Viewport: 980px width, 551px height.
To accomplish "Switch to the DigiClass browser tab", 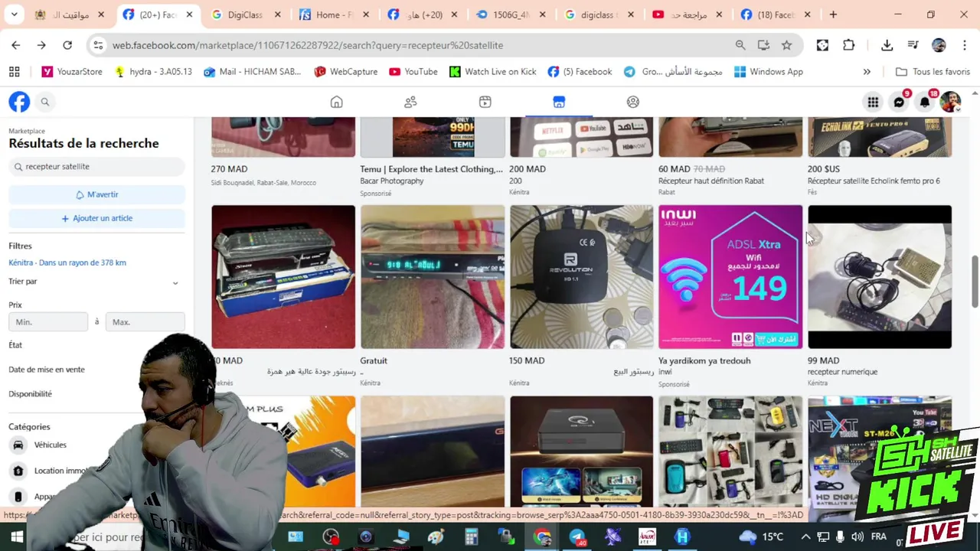I will [247, 15].
